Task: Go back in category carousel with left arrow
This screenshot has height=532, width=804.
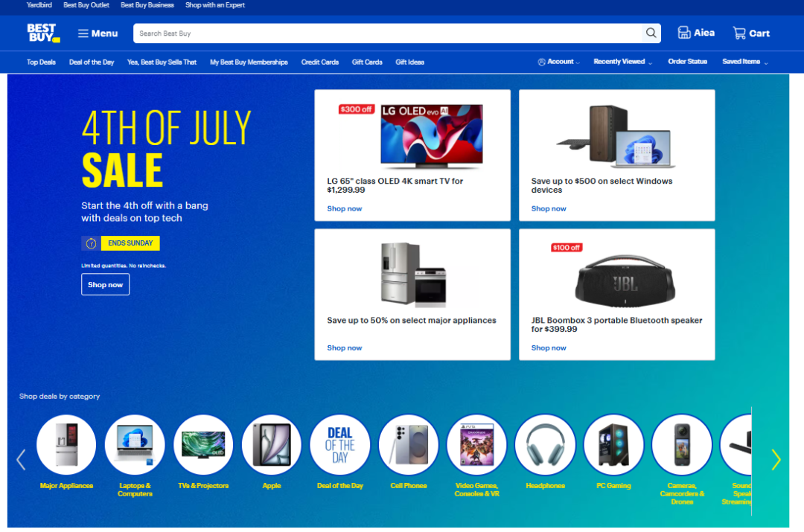Action: [x=21, y=459]
